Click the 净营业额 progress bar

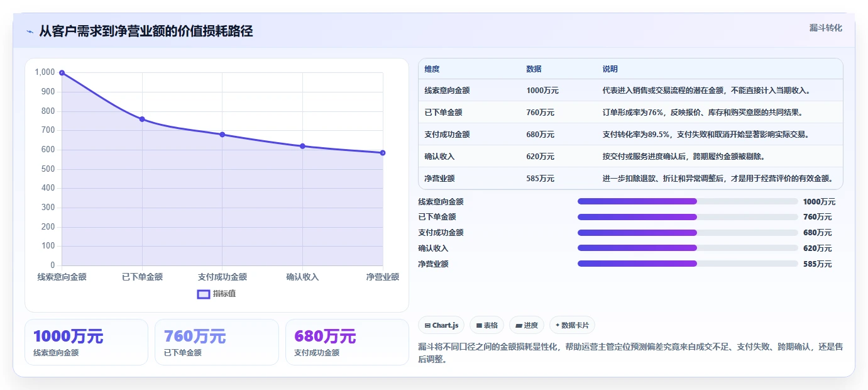click(688, 264)
